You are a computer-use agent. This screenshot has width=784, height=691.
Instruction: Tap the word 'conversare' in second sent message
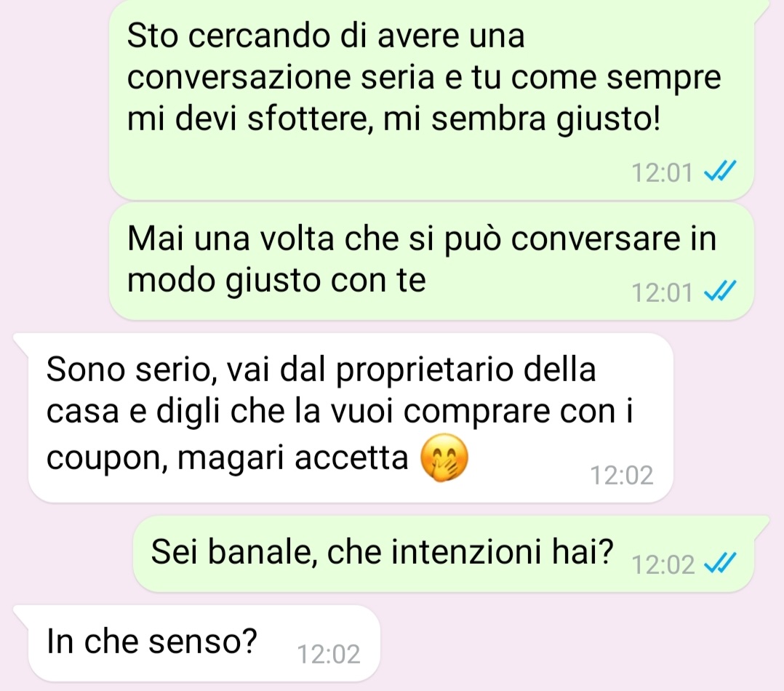pos(596,239)
